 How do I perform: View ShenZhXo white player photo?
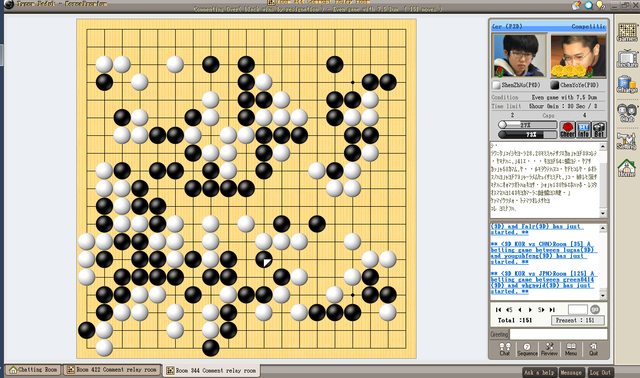click(x=519, y=56)
